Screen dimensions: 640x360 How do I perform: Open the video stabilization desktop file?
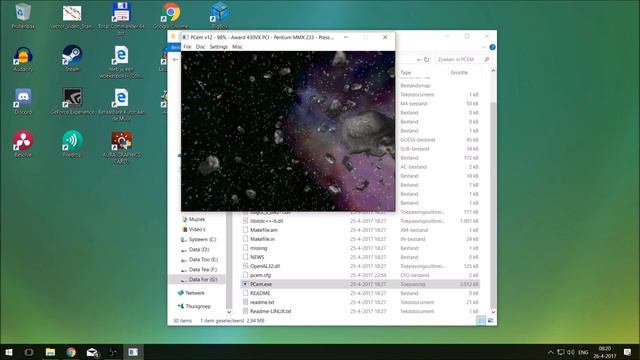tap(72, 16)
